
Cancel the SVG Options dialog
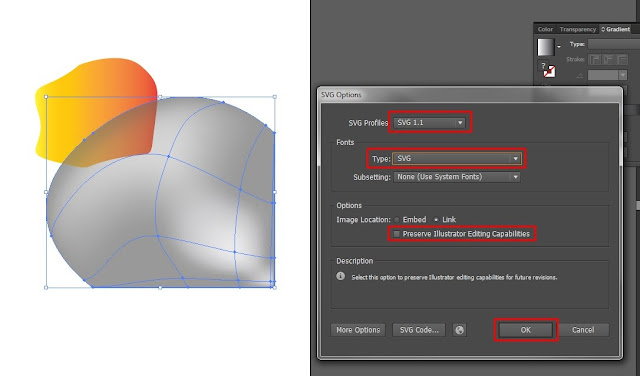coord(583,330)
